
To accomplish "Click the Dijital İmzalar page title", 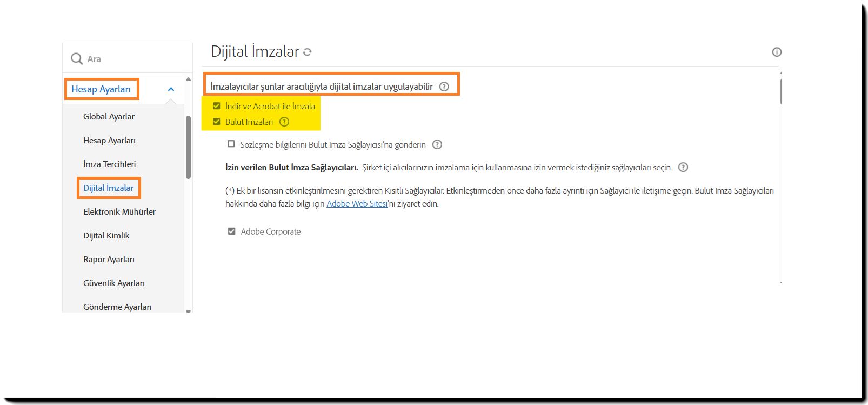I will pyautogui.click(x=255, y=51).
